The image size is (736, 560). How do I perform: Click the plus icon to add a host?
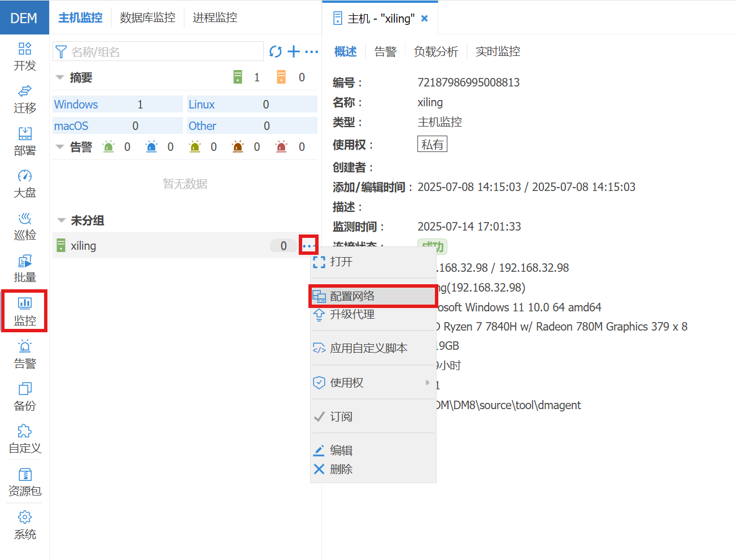tap(294, 51)
